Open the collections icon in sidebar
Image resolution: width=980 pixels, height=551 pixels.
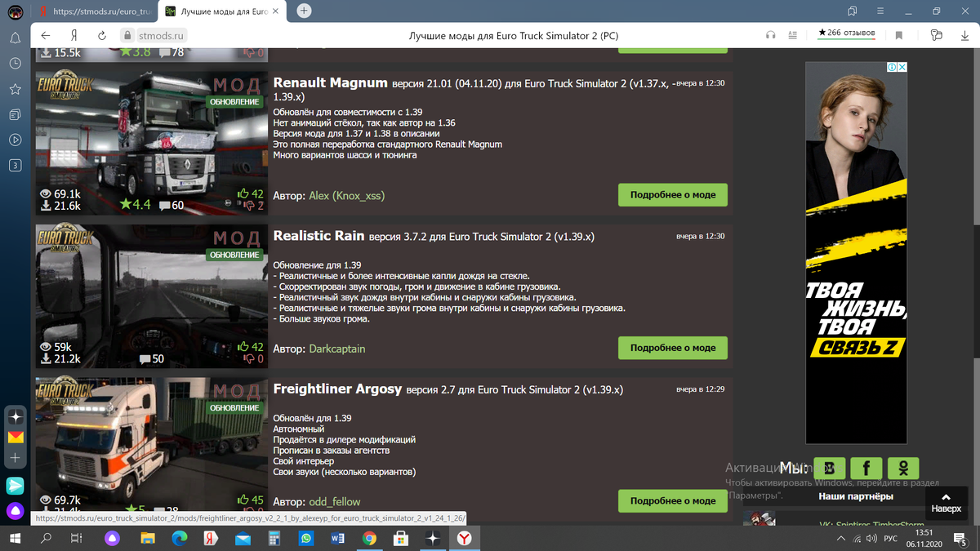coord(15,114)
